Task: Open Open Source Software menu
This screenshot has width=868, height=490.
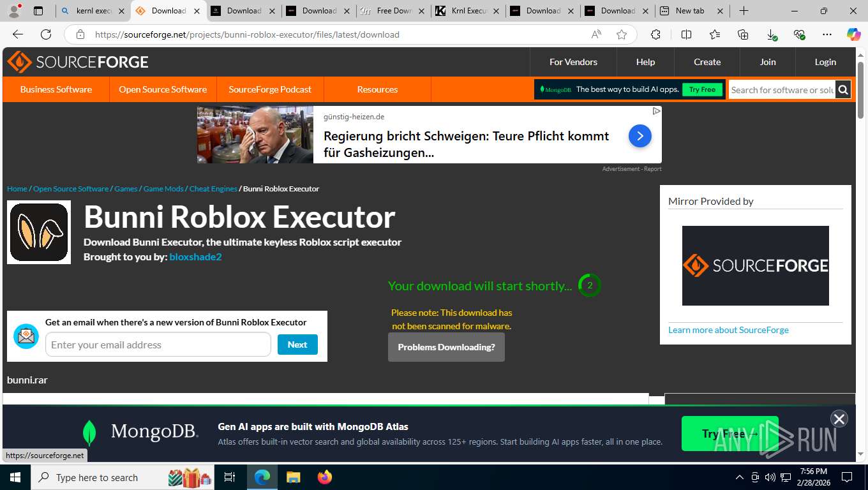Action: [163, 89]
